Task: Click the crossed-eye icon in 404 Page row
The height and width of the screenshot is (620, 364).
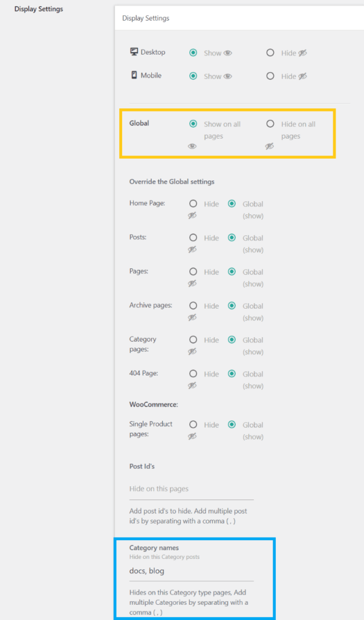Action: [193, 386]
